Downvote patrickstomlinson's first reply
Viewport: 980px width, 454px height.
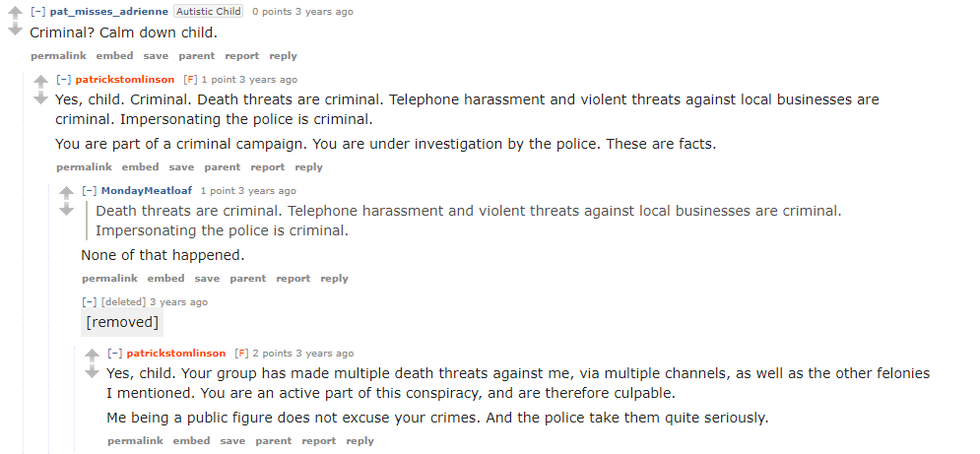tap(40, 97)
